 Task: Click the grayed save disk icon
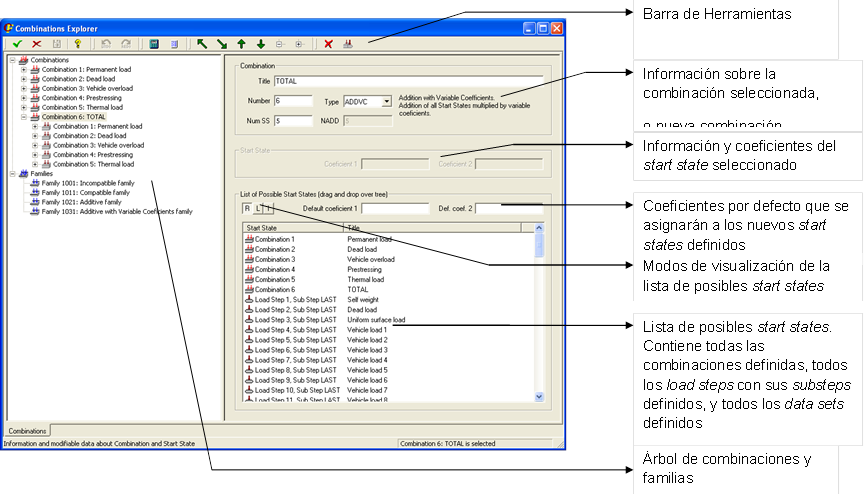57,44
